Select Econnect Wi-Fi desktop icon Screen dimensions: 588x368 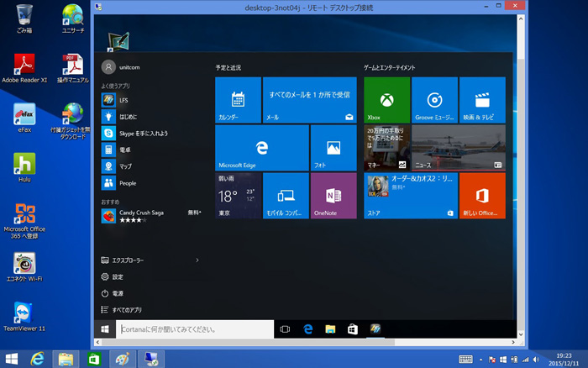coord(24,266)
